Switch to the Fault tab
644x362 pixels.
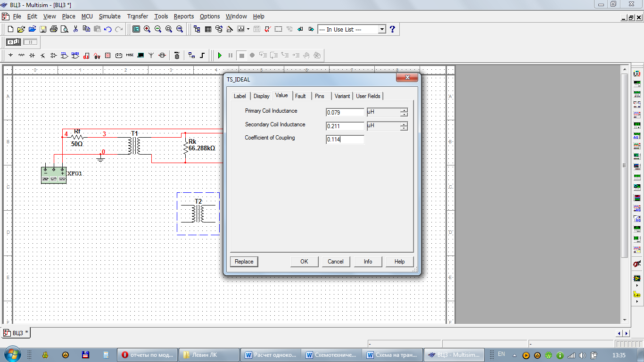[x=300, y=96]
